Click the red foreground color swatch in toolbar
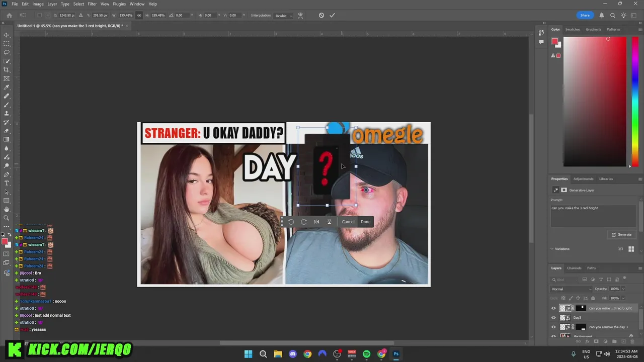 coord(5,242)
